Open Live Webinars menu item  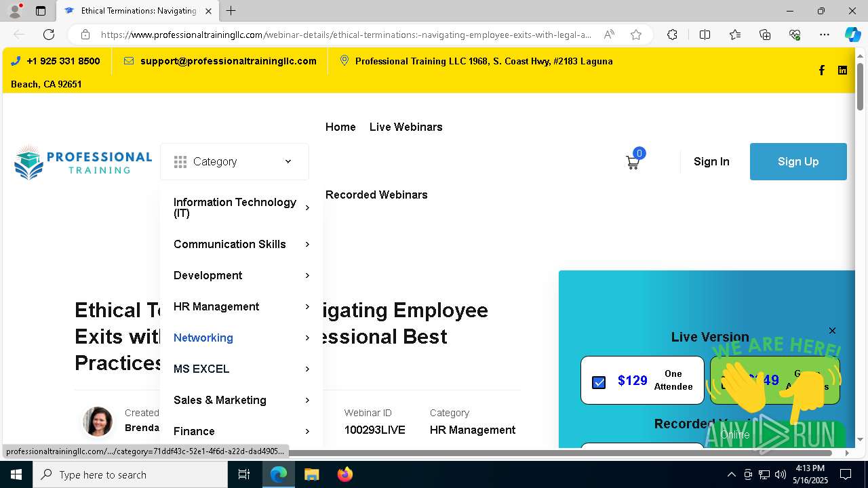(406, 127)
